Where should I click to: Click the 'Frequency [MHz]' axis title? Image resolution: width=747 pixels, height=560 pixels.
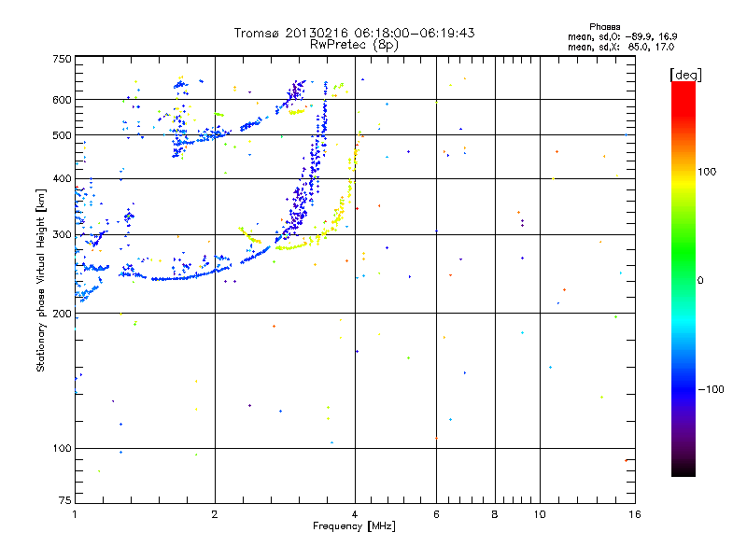tap(354, 526)
